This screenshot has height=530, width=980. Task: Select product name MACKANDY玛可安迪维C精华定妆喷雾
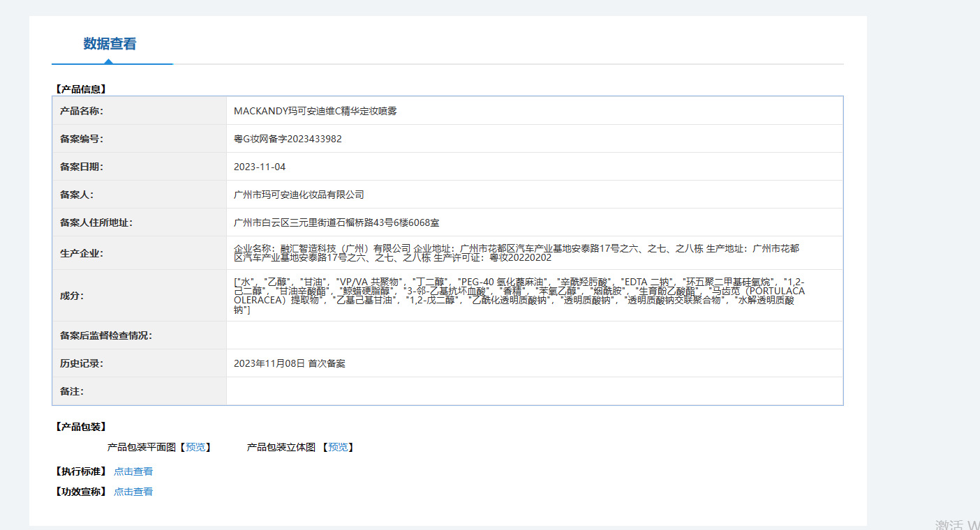pyautogui.click(x=315, y=111)
